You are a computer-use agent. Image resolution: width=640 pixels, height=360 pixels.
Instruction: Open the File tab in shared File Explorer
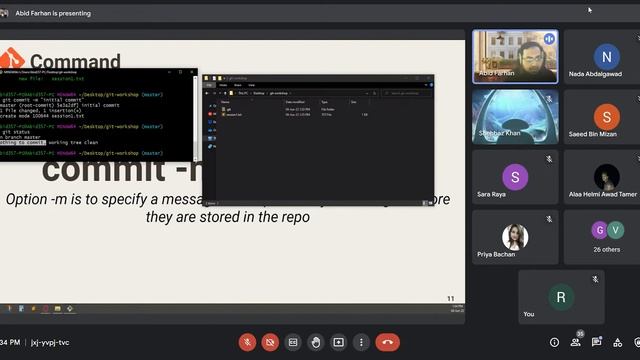209,85
